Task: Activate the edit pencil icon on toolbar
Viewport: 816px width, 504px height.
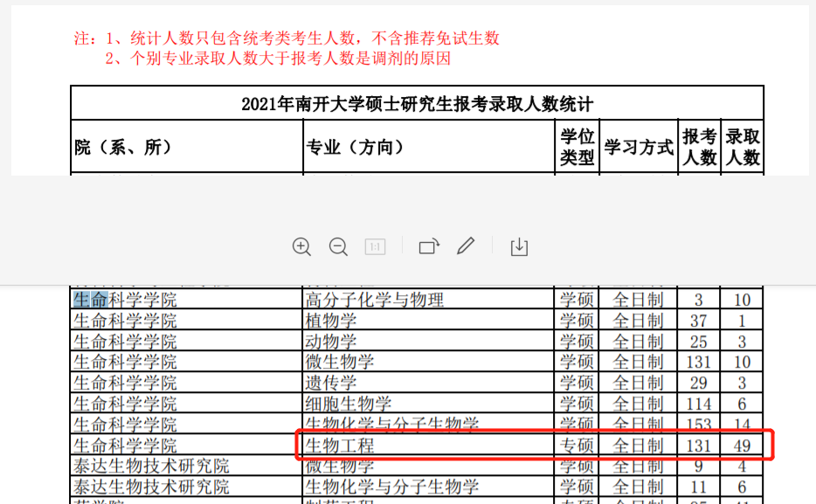Action: 466,247
